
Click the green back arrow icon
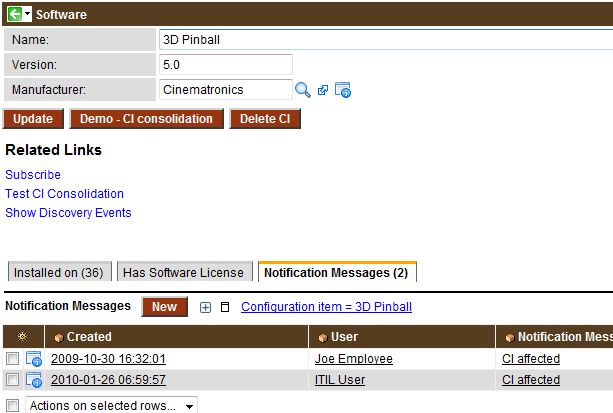pos(13,15)
